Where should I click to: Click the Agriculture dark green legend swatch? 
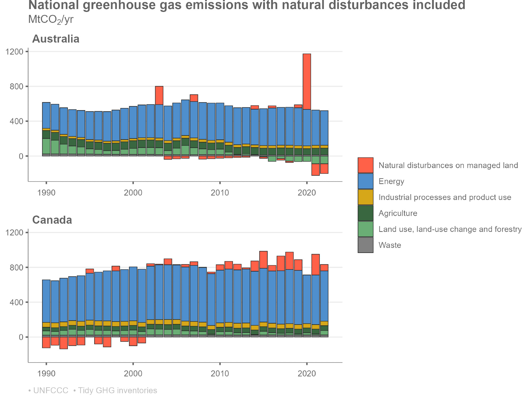(x=365, y=213)
